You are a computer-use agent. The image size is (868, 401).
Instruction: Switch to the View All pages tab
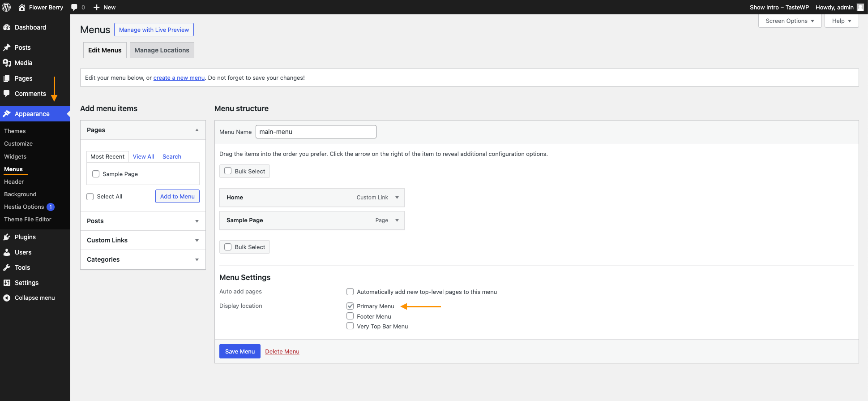click(x=143, y=156)
